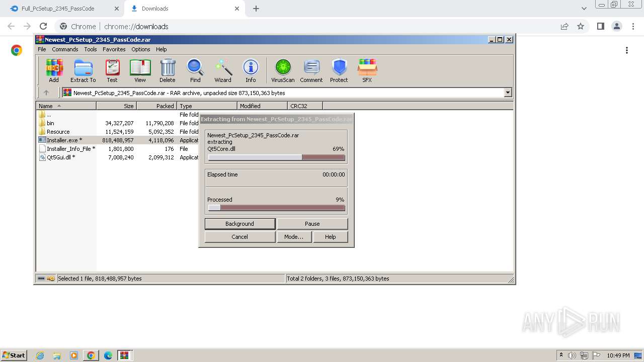This screenshot has width=644, height=362.
Task: Expand the archive path dropdown
Action: (x=508, y=93)
